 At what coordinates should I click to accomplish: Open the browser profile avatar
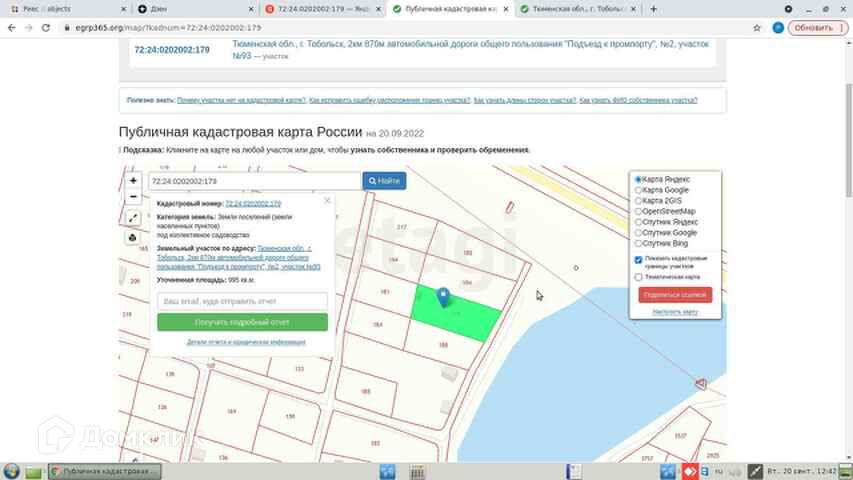point(778,28)
